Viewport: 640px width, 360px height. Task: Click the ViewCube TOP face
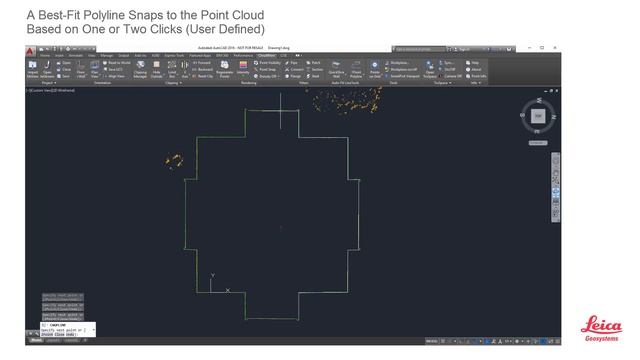click(x=538, y=116)
